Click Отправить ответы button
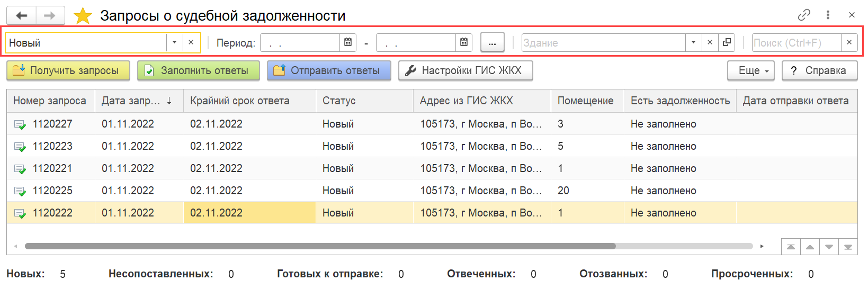 click(329, 70)
